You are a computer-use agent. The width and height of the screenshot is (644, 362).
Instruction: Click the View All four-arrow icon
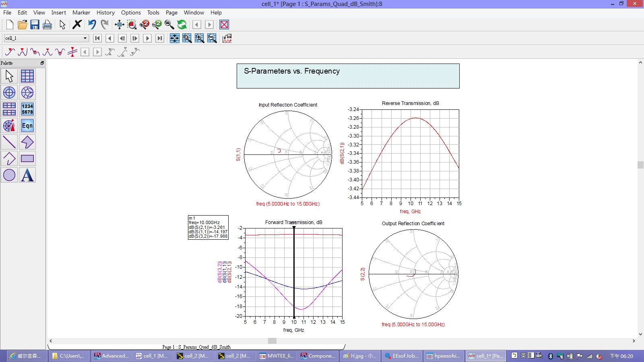(x=119, y=25)
